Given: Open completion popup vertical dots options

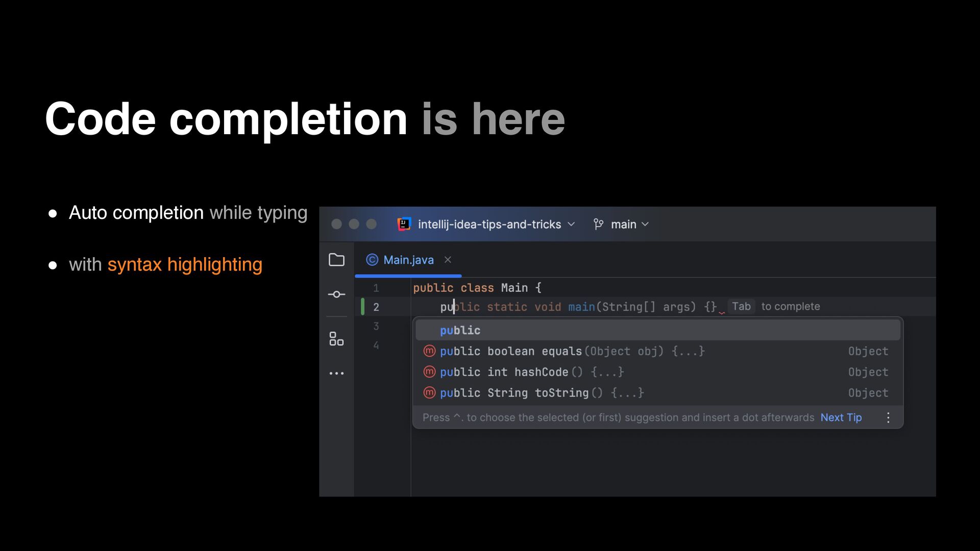Looking at the screenshot, I should click(888, 418).
